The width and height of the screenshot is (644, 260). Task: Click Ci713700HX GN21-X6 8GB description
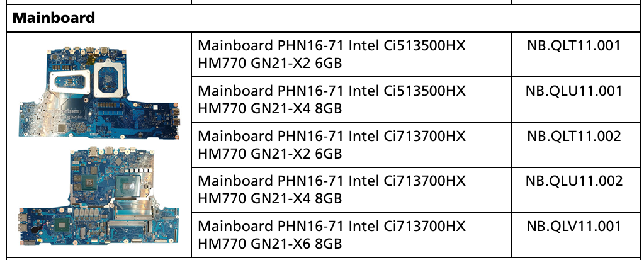tap(332, 235)
